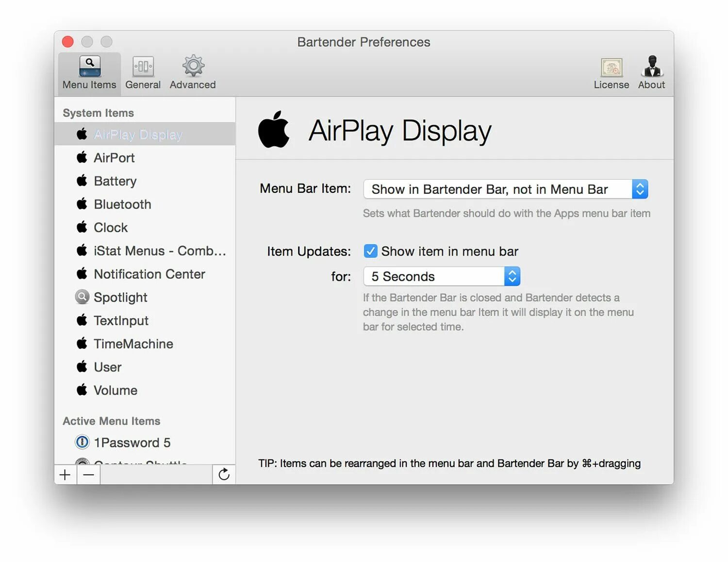Open the Menu Items preferences tab

pyautogui.click(x=89, y=73)
